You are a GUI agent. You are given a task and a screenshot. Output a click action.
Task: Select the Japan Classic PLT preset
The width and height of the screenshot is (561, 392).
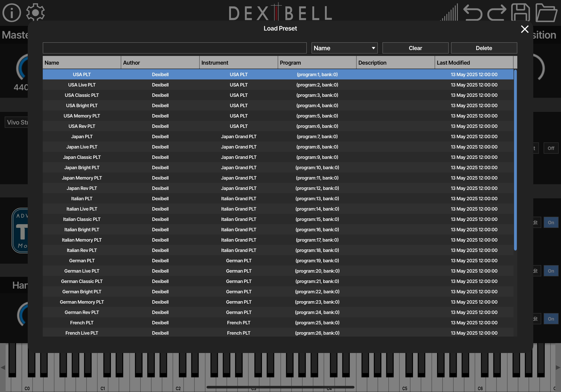82,157
